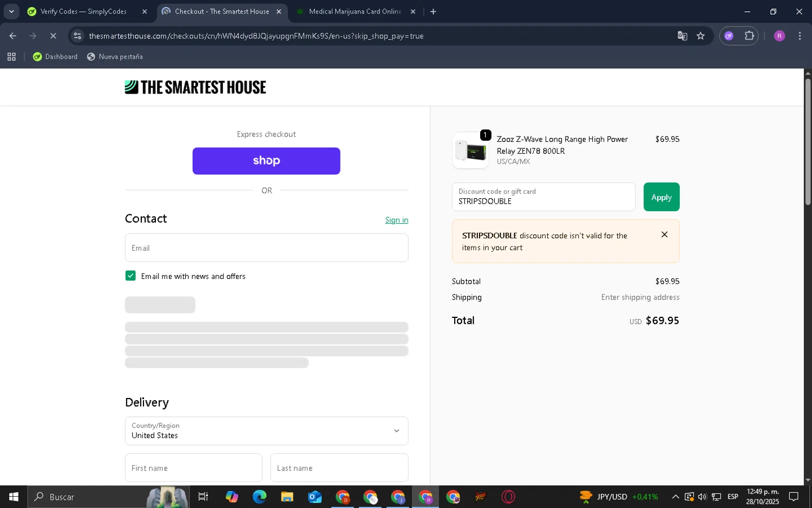This screenshot has height=508, width=812.
Task: Click the page vertical scrollbar
Action: 808,142
